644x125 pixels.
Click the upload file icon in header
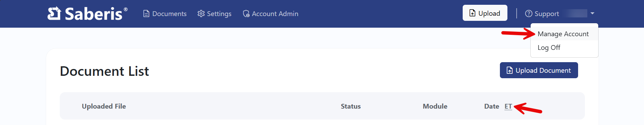point(473,13)
